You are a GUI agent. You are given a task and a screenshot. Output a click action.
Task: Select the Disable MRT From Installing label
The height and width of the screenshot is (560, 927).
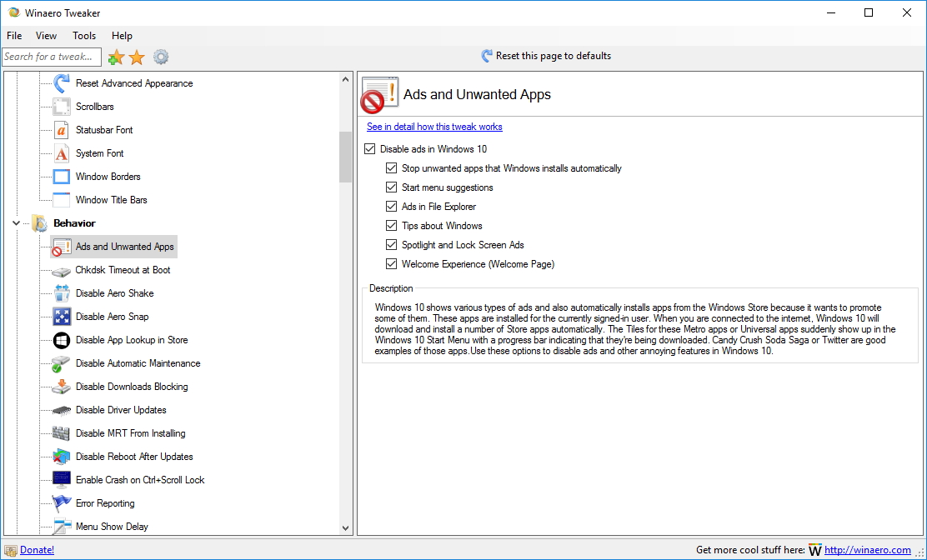pos(130,433)
